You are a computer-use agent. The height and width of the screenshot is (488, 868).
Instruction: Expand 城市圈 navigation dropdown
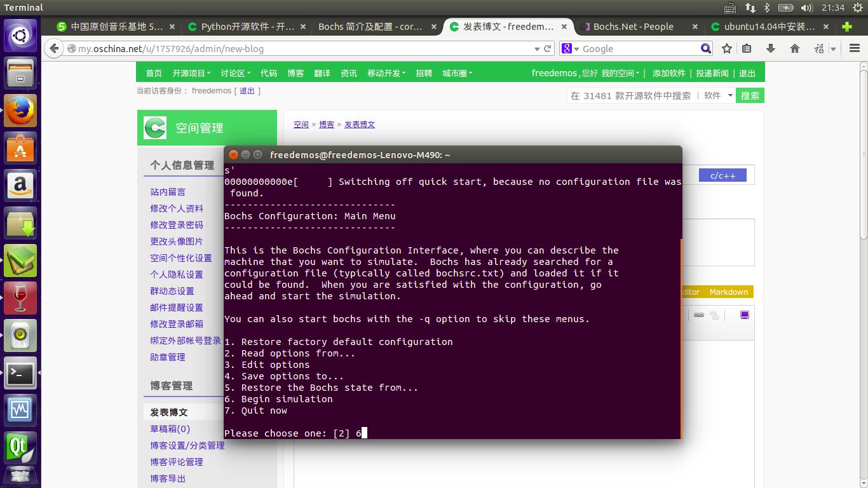coord(458,73)
